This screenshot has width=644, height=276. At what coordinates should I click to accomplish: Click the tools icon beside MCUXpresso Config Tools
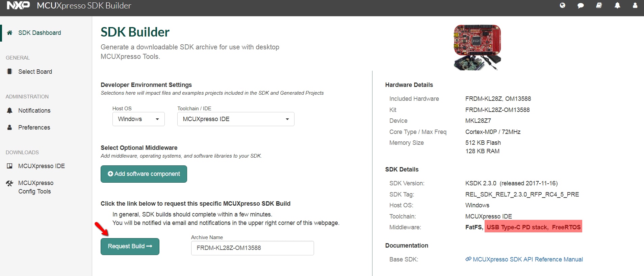(9, 183)
